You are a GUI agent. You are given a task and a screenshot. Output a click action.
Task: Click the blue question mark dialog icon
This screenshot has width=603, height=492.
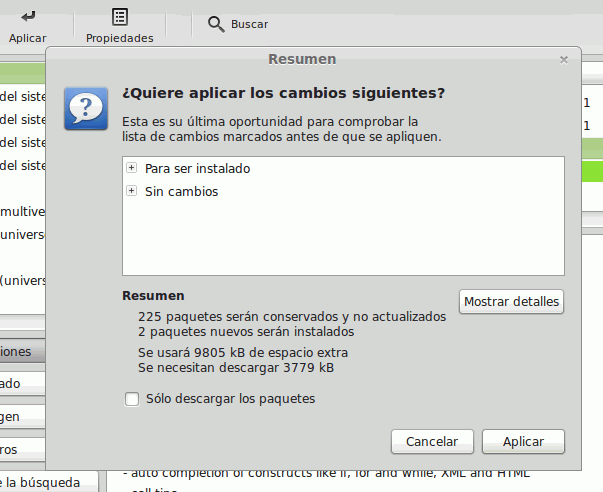click(x=85, y=107)
